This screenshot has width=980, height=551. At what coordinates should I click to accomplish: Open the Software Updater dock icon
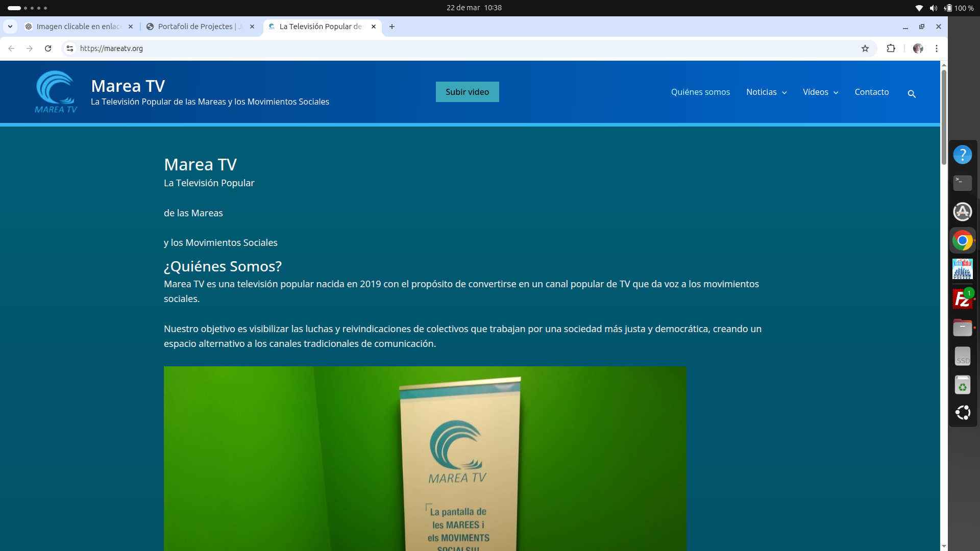click(x=963, y=212)
